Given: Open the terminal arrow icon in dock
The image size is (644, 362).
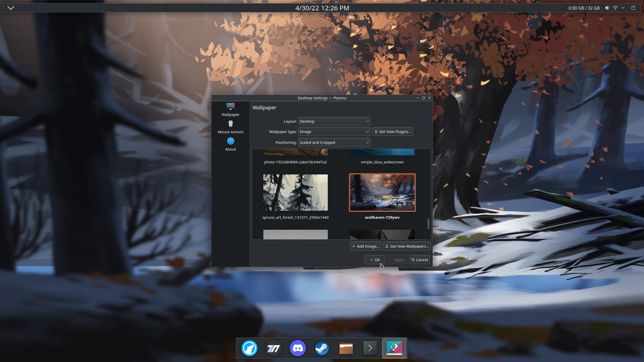Looking at the screenshot, I should (370, 348).
